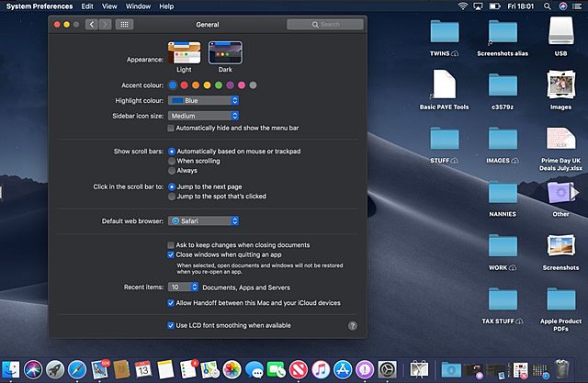The height and width of the screenshot is (383, 588).
Task: Open the App Store icon in Dock
Action: point(343,370)
